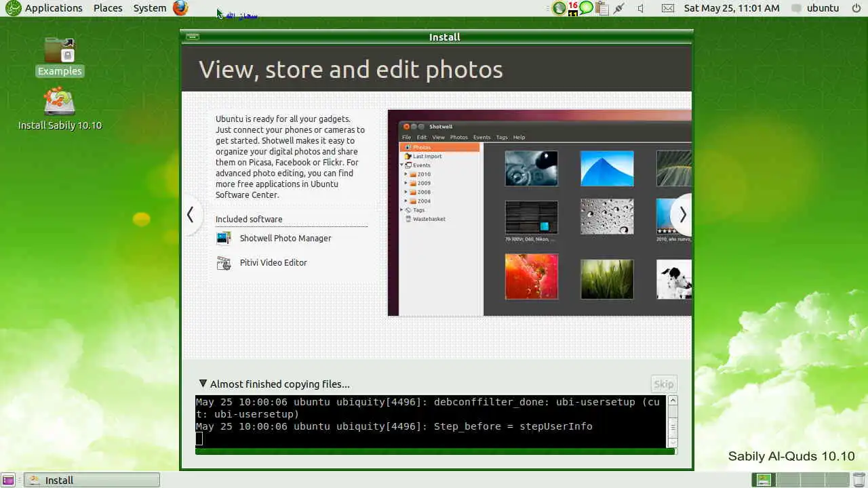Click View menu in Shotwell screenshot
The height and width of the screenshot is (488, 868).
tap(438, 137)
